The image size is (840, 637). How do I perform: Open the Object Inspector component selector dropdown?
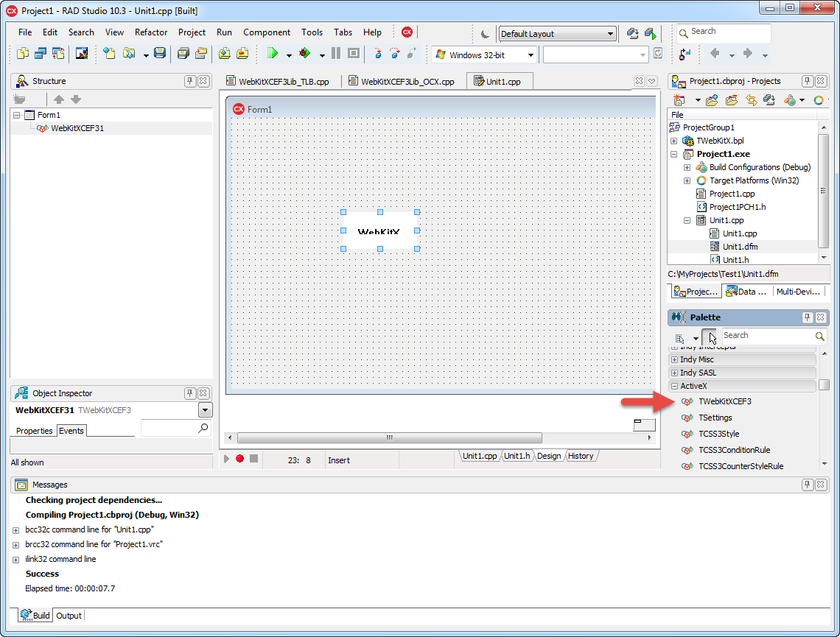[x=205, y=410]
